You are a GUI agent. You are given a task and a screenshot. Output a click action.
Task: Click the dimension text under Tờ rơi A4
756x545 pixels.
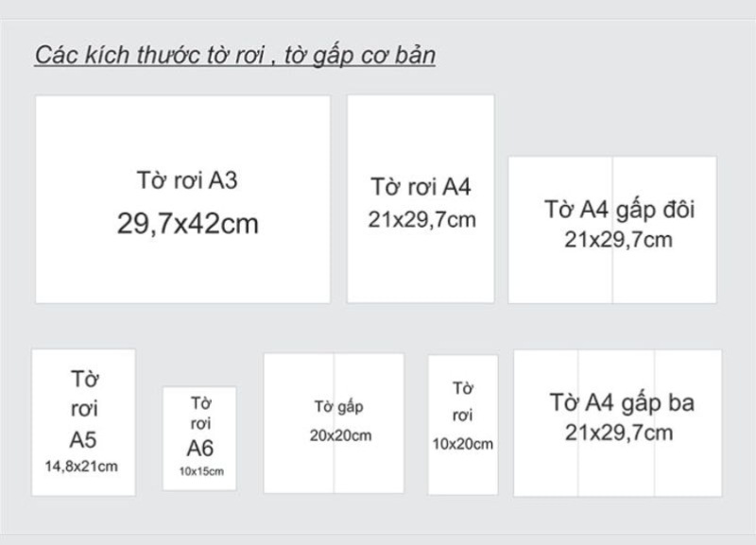point(421,220)
